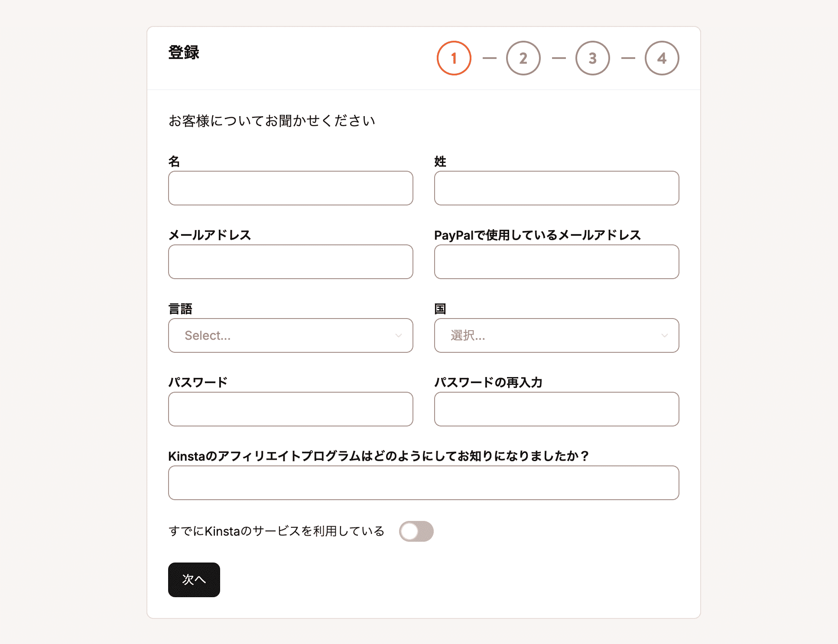Click step 1 indicator in the progress bar
Image resolution: width=838 pixels, height=644 pixels.
click(x=453, y=58)
